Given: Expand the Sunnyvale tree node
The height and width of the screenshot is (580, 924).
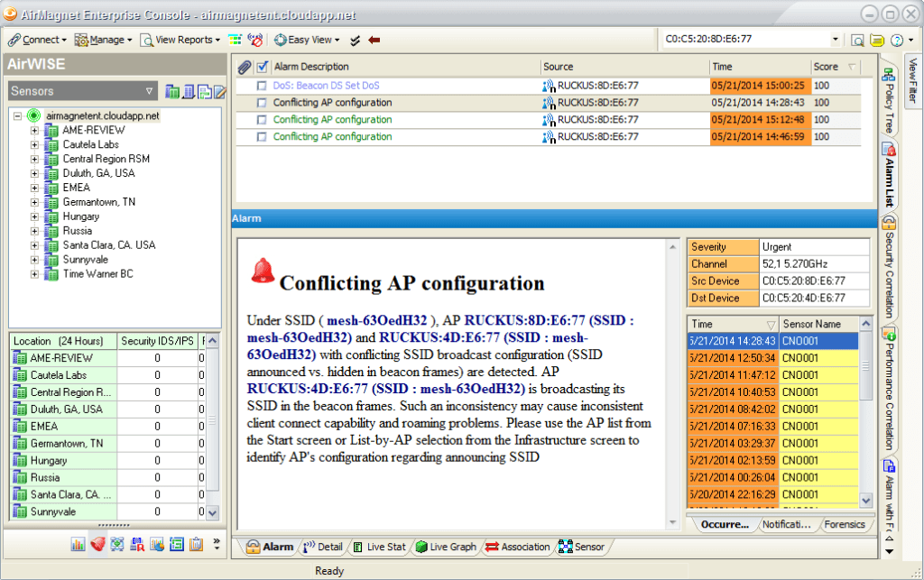Looking at the screenshot, I should (x=34, y=260).
